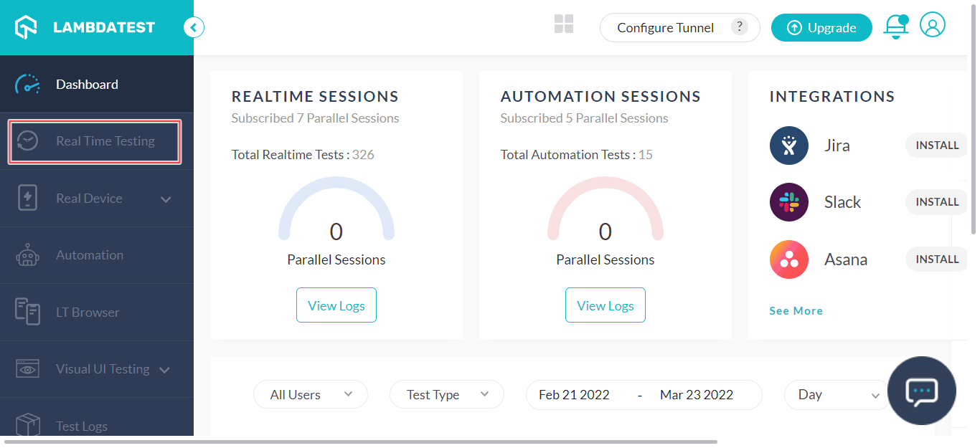Collapse the left navigation sidebar
Screen dimensions: 980x448
tap(193, 27)
